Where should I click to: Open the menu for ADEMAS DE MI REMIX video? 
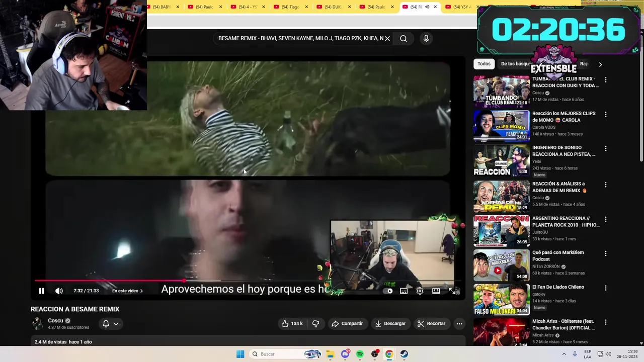pos(606,185)
